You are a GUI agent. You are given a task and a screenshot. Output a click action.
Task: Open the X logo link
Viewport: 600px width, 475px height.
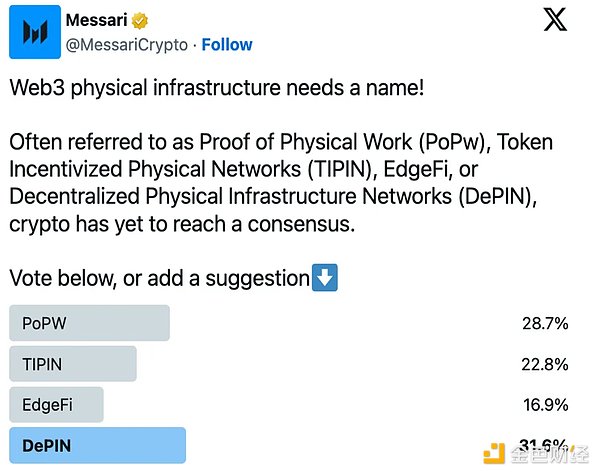555,20
